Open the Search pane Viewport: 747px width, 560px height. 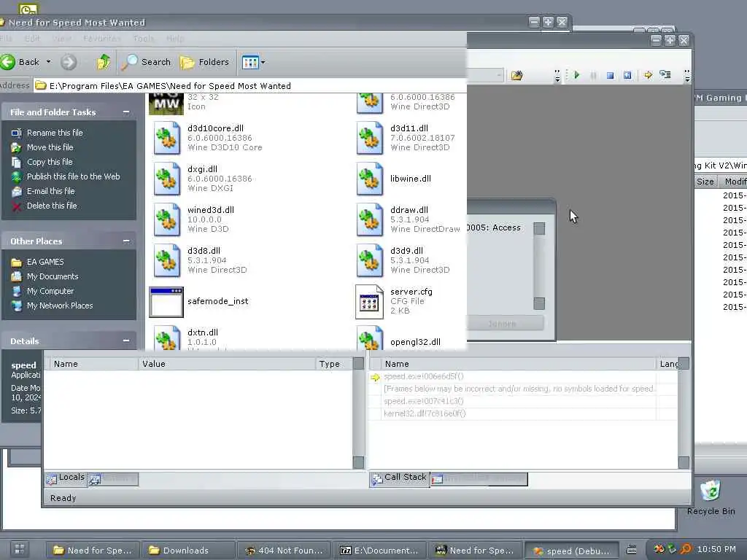point(146,62)
